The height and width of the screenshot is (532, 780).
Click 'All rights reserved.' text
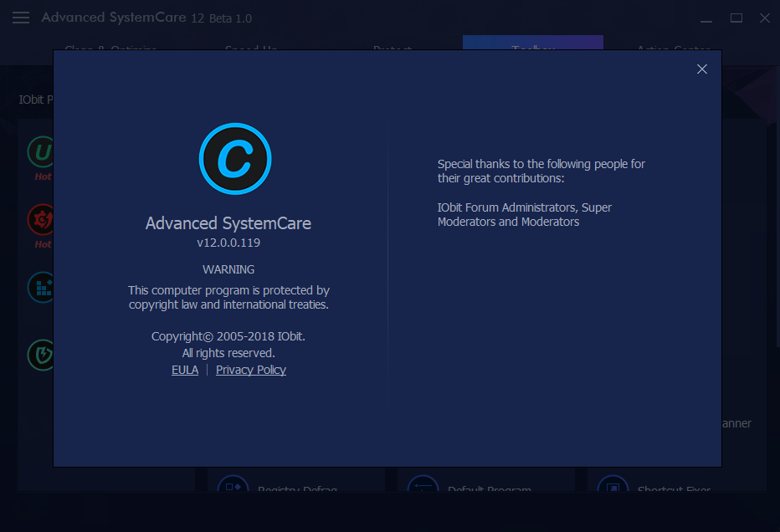(x=228, y=353)
